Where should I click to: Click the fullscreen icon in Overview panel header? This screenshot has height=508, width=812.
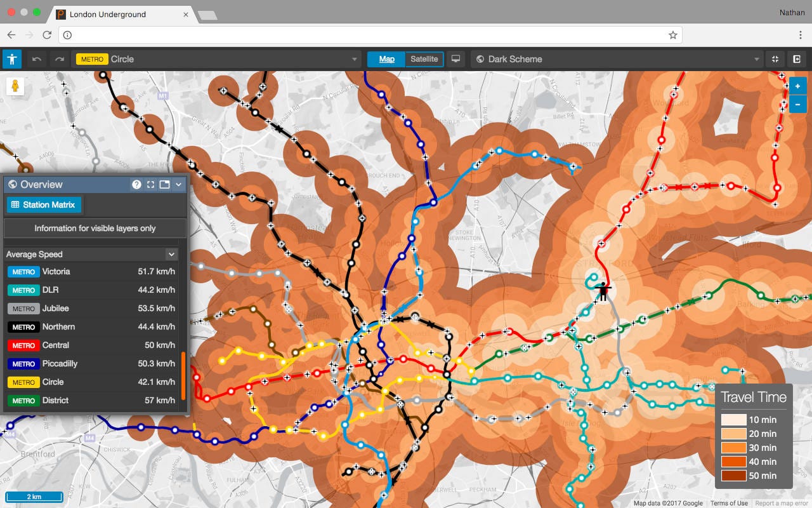coord(152,184)
